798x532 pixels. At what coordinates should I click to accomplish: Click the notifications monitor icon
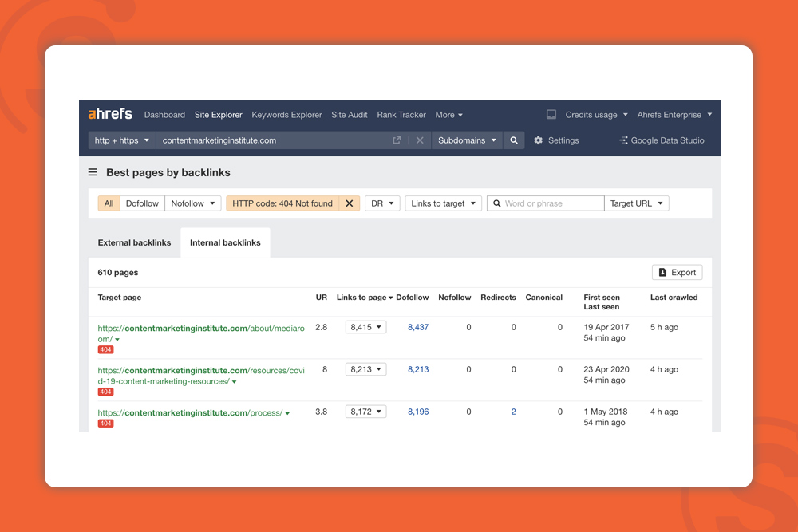point(551,114)
